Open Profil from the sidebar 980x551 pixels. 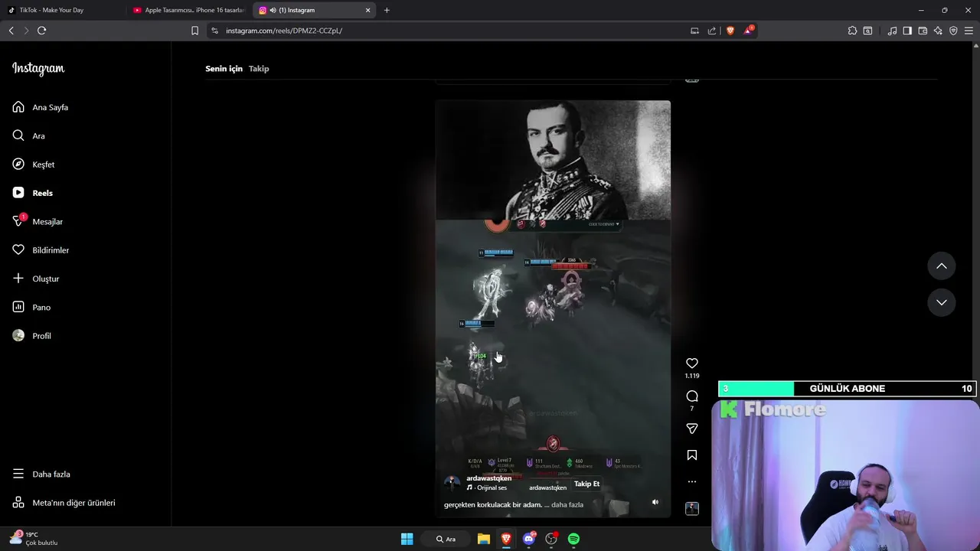point(31,336)
